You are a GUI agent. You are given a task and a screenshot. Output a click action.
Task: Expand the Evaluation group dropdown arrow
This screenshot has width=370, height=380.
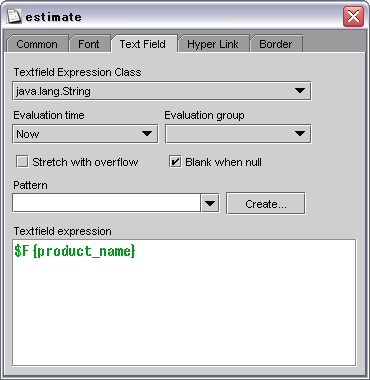300,134
